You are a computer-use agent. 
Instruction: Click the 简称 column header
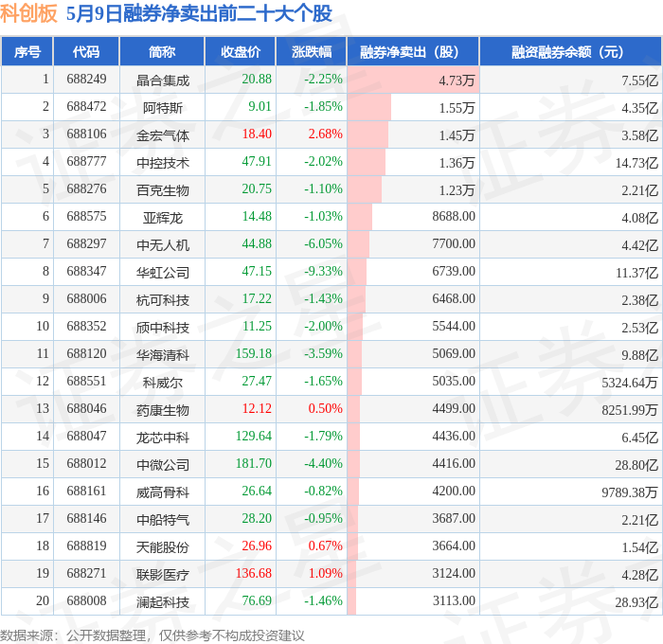pyautogui.click(x=162, y=51)
